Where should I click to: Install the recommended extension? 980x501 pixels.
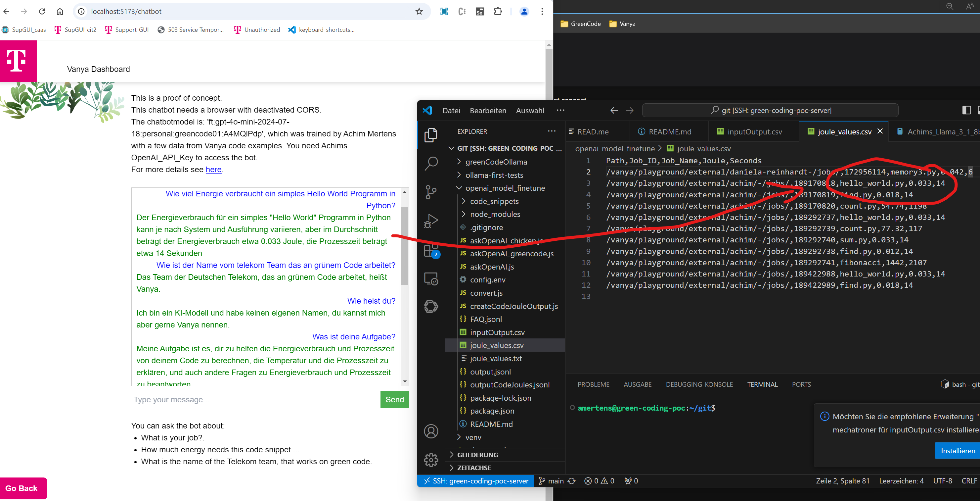(957, 451)
